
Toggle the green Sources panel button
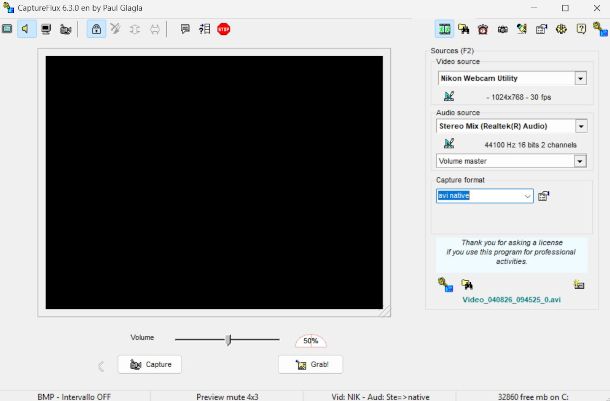444,29
